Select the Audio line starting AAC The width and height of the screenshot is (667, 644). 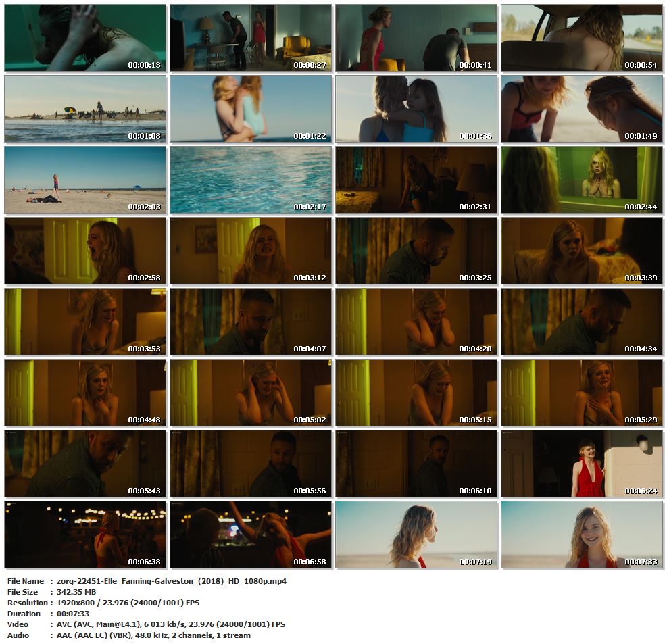coord(153,635)
